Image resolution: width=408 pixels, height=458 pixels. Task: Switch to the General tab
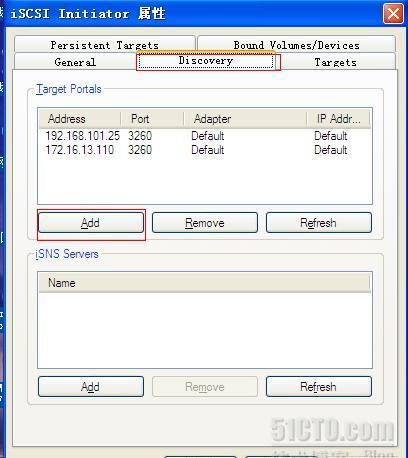click(75, 62)
